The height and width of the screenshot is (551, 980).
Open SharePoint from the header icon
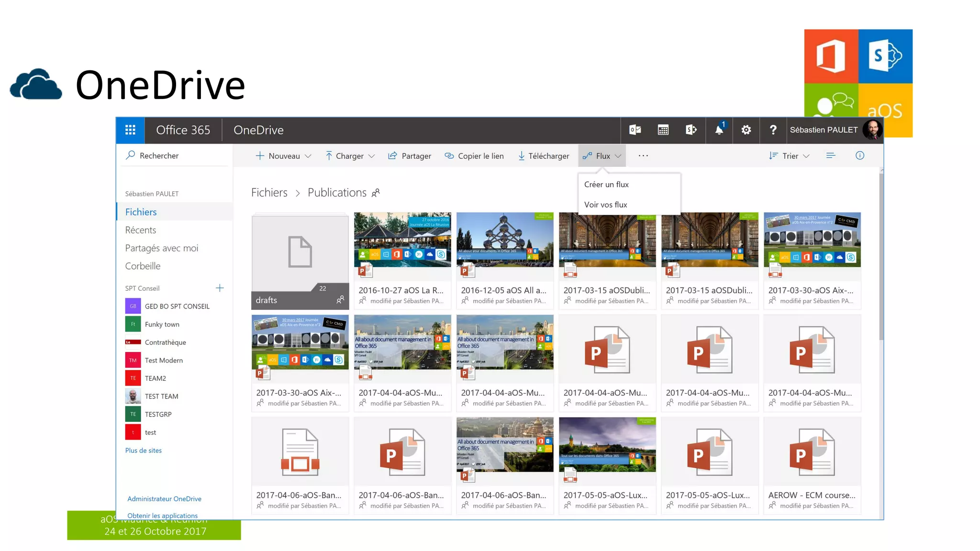[x=691, y=130]
